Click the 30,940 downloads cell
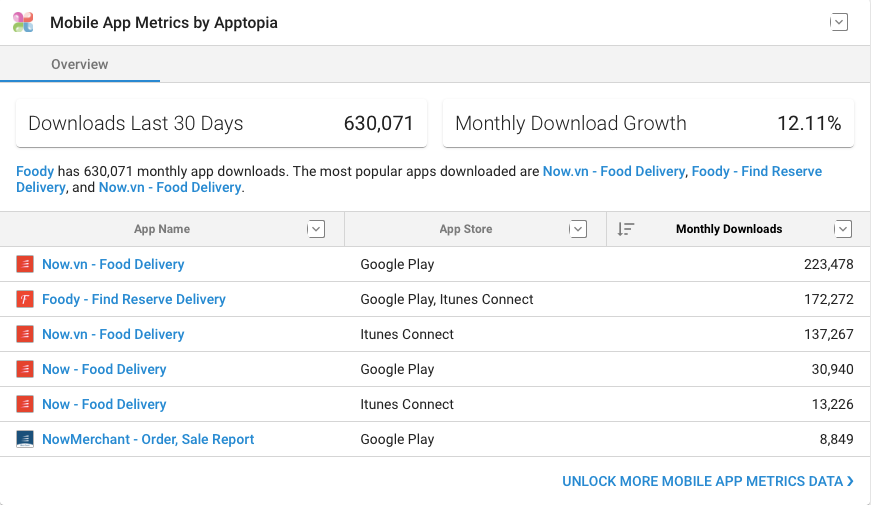Viewport: 871px width, 505px height. [x=832, y=369]
